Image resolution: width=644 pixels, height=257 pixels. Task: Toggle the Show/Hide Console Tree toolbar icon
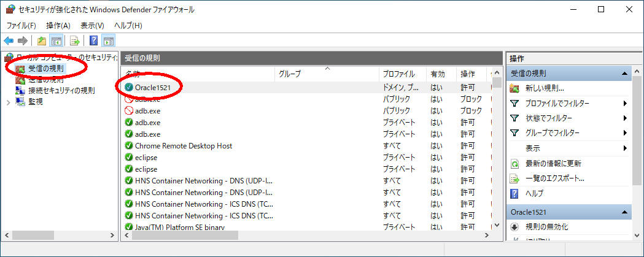point(56,41)
